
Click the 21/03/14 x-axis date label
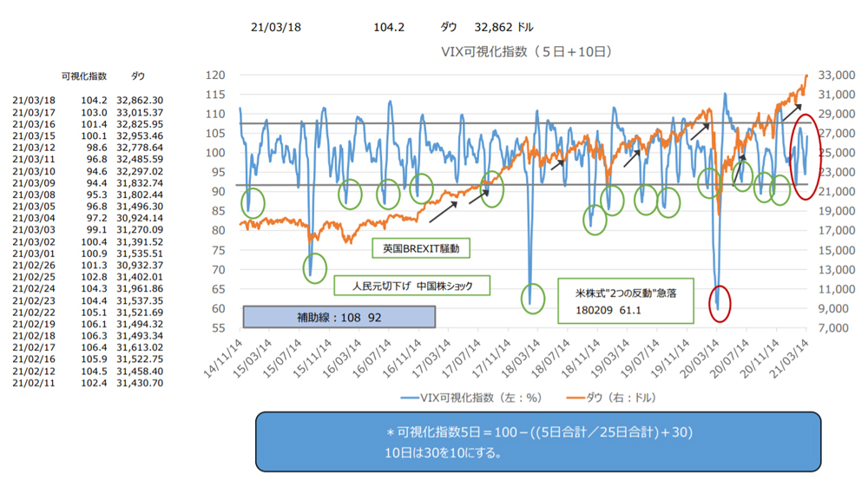pos(790,359)
